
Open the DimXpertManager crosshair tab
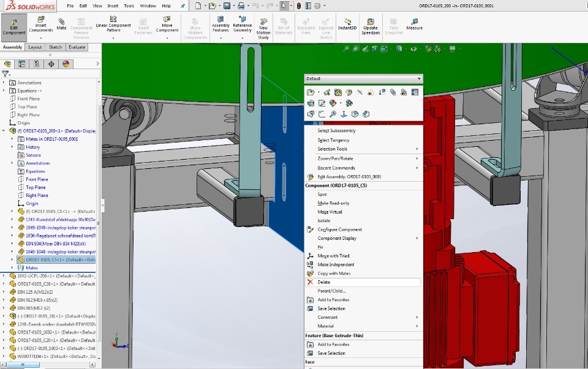coord(51,64)
